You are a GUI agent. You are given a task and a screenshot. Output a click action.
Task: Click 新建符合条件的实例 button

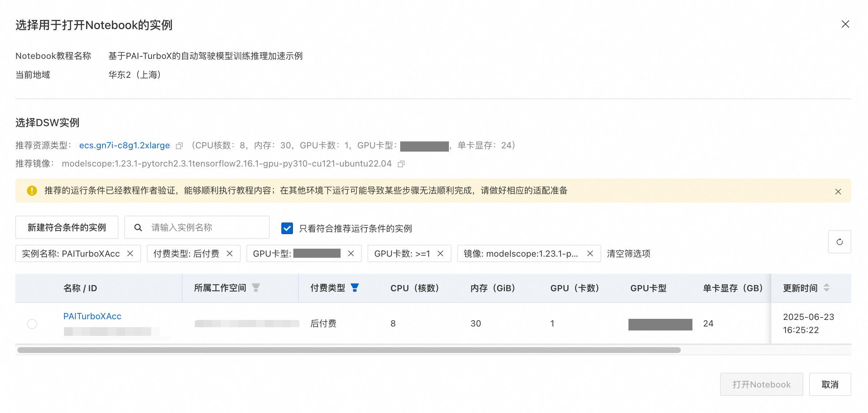(x=67, y=228)
